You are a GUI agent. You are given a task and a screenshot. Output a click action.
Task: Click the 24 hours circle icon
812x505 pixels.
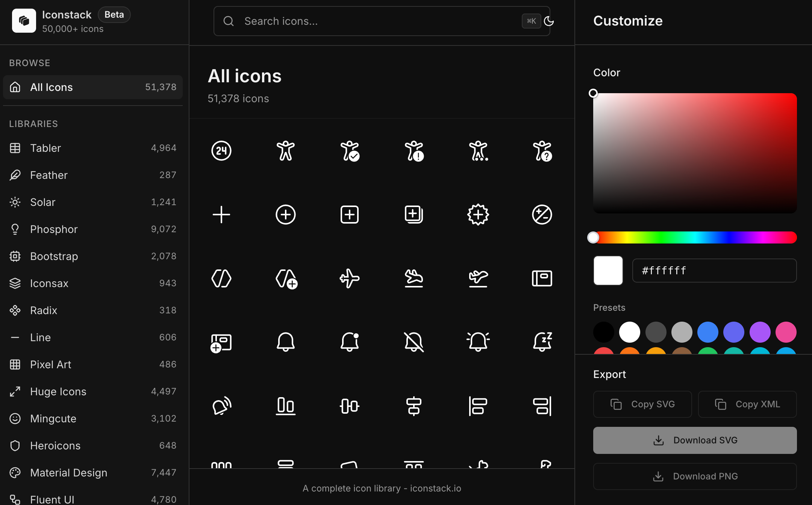coord(221,151)
